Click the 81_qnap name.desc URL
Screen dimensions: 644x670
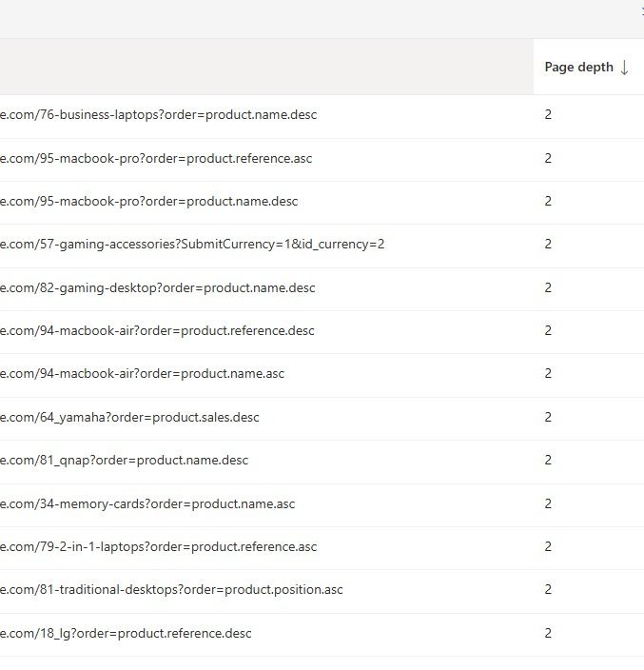point(125,460)
